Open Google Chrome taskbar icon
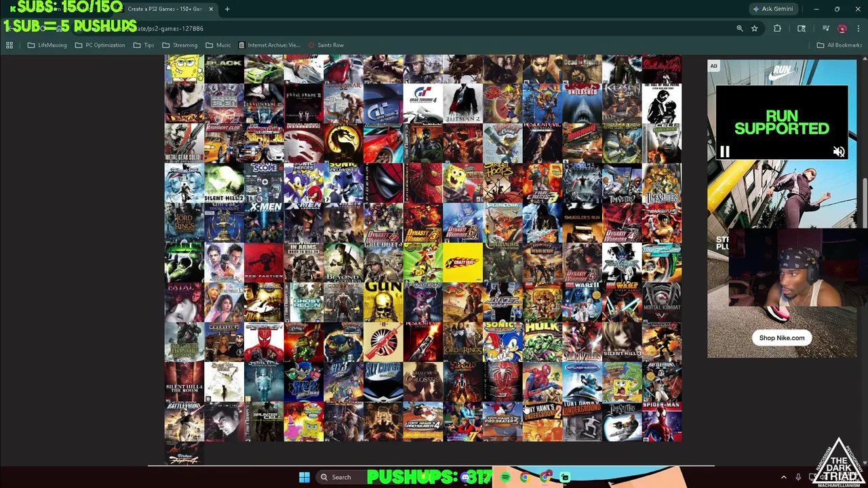 (524, 477)
